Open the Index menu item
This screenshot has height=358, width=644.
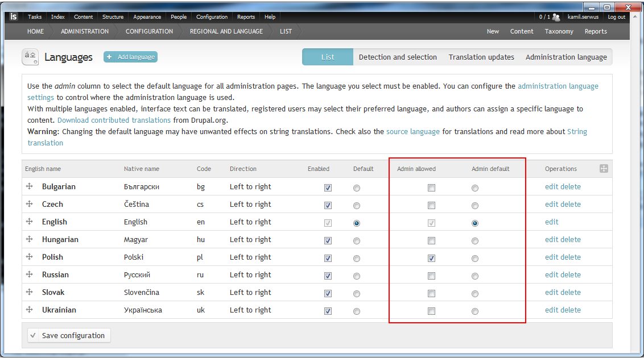pyautogui.click(x=57, y=17)
